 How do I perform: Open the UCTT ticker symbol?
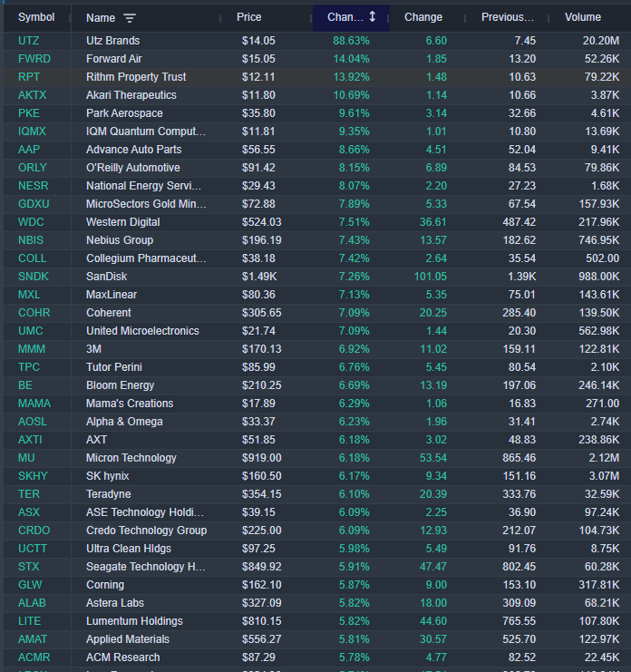click(33, 549)
